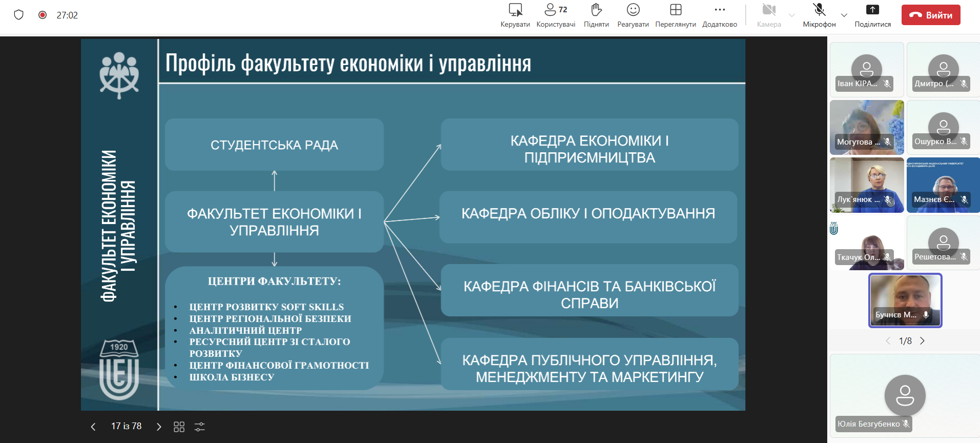Viewport: 980px width, 443px height.
Task: Open the Реагувати reactions menu
Action: [633, 15]
